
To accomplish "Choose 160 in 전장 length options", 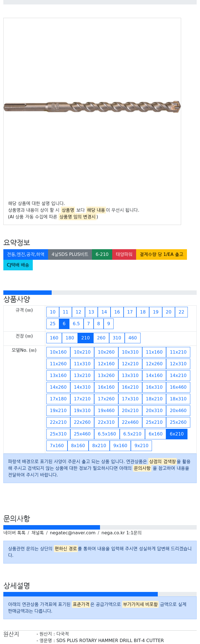I will [x=54, y=338].
